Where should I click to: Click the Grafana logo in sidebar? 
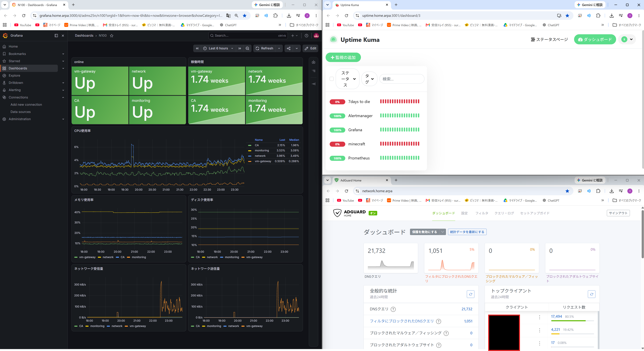tap(5, 35)
